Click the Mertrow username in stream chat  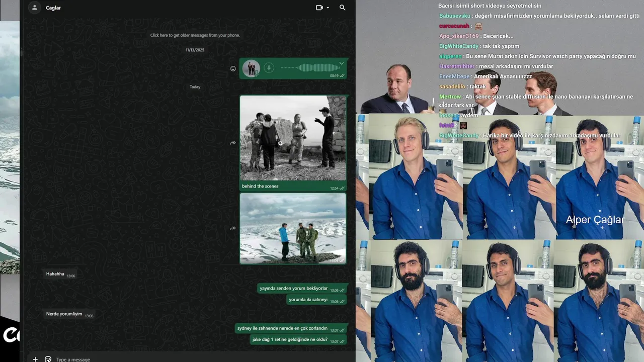450,97
